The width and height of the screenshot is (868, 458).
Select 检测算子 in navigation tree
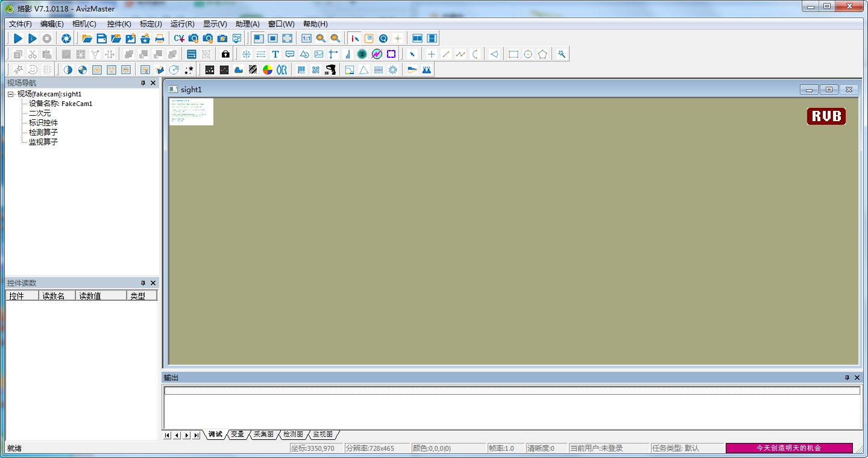[43, 133]
